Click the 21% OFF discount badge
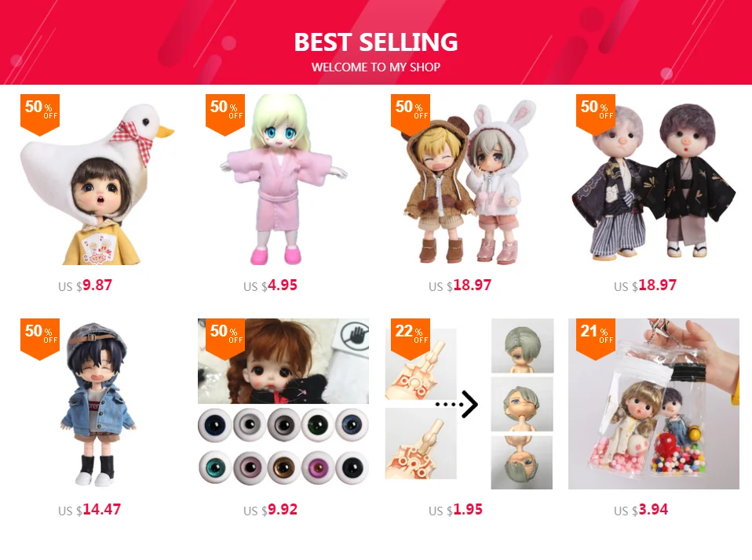The width and height of the screenshot is (752, 560). [596, 338]
